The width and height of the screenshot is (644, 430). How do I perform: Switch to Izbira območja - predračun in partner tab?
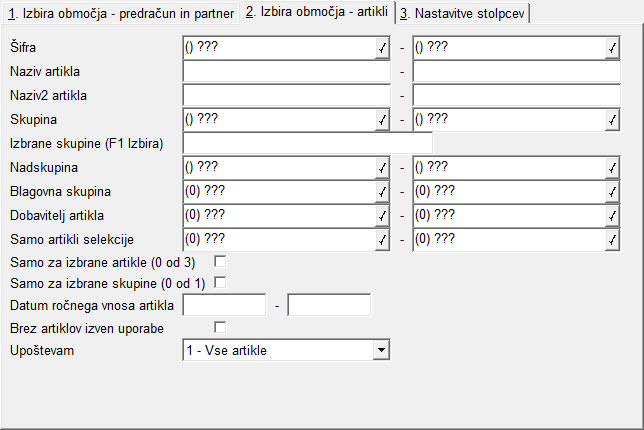click(121, 14)
